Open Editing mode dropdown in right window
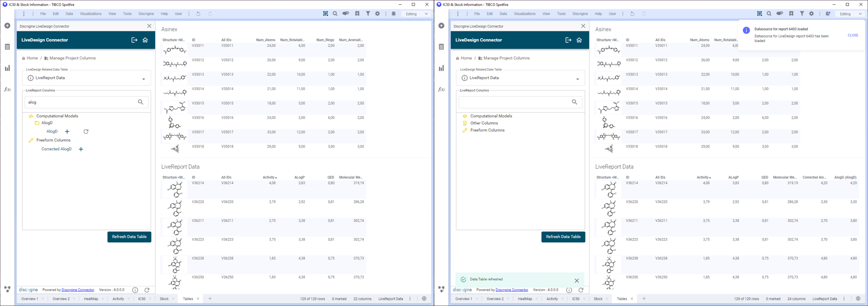This screenshot has height=306, width=868. coord(850,14)
